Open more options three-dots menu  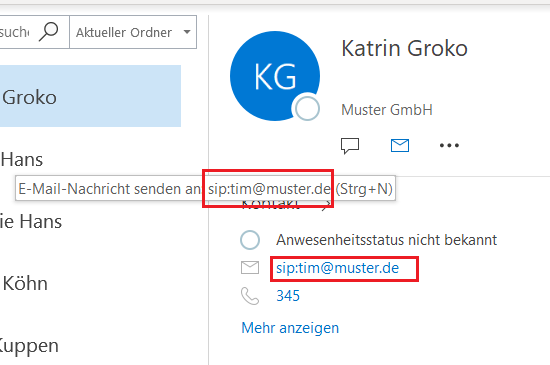(x=449, y=145)
